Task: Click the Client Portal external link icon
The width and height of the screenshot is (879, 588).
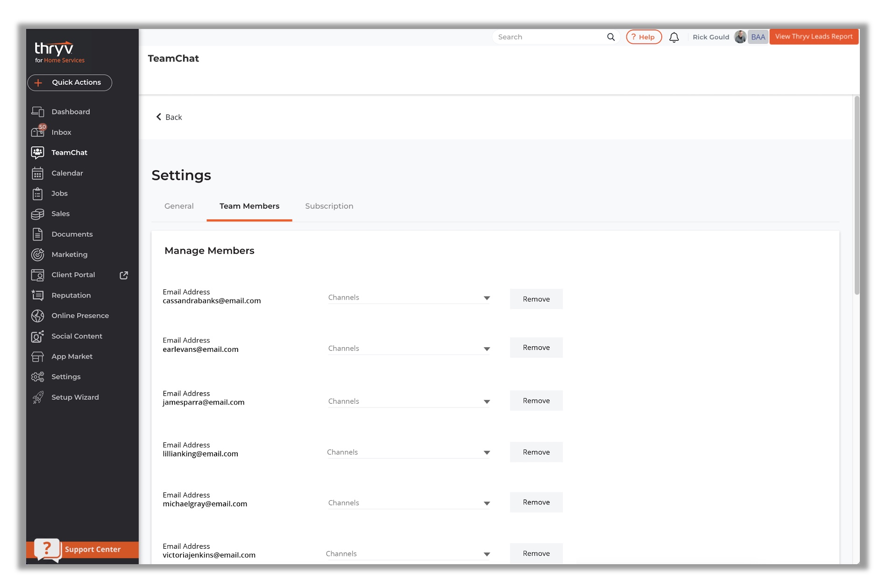Action: coord(124,275)
